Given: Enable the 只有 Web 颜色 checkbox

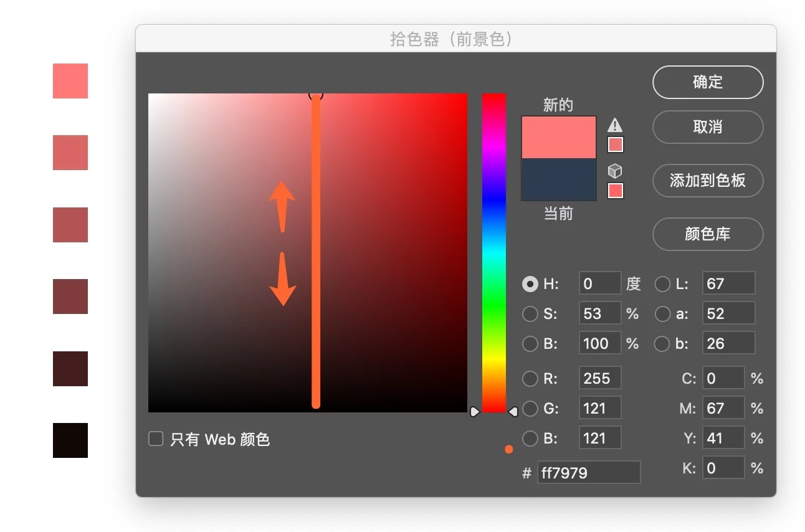Looking at the screenshot, I should tap(156, 439).
